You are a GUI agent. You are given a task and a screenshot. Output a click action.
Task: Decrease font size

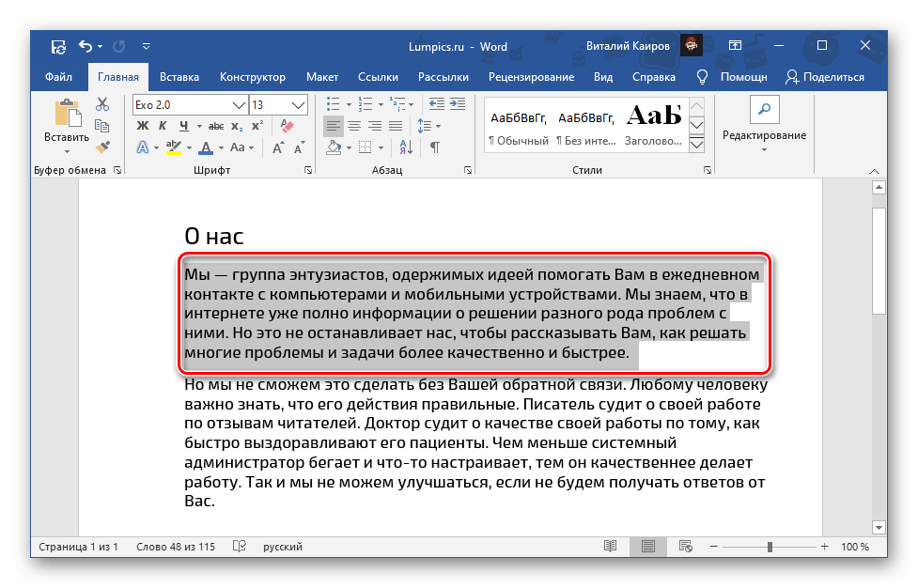(300, 147)
